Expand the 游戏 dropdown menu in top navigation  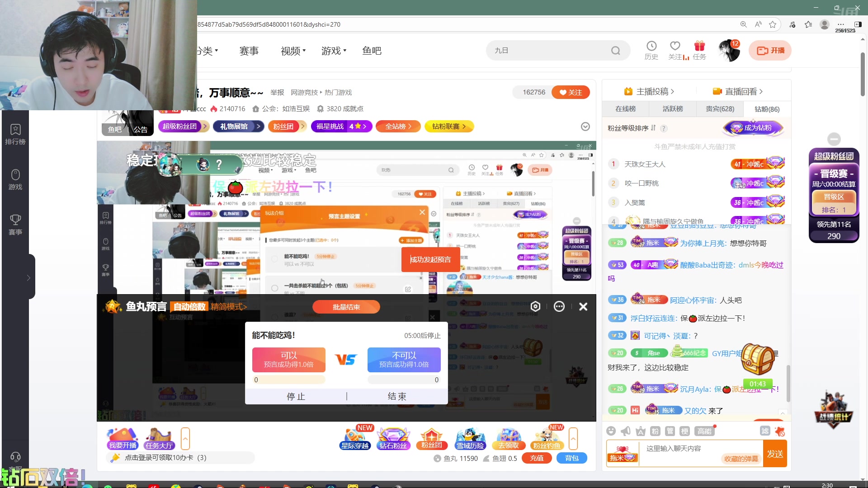(x=334, y=51)
